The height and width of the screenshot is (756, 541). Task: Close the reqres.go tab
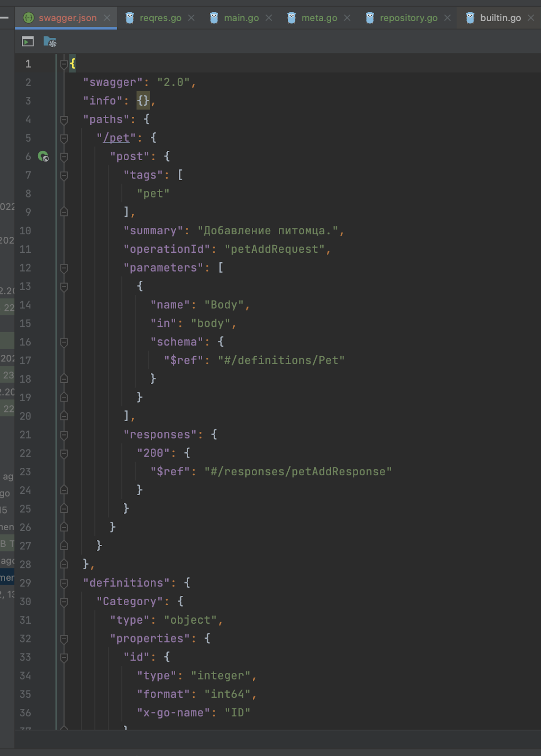point(191,18)
